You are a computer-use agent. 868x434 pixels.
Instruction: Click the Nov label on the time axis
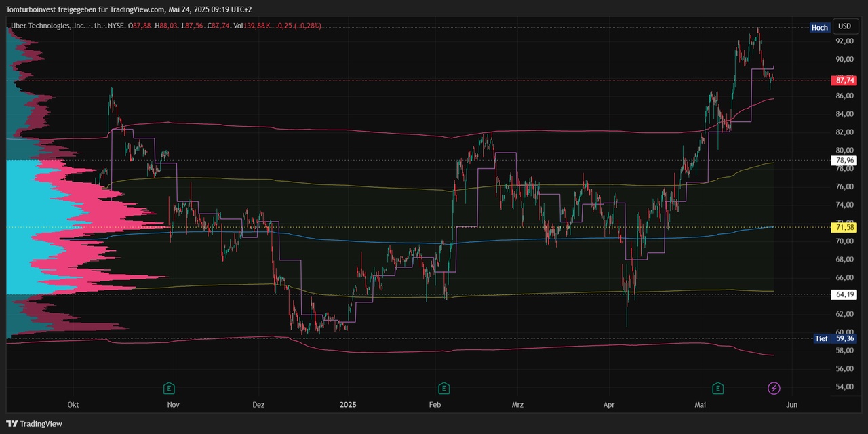[x=173, y=405]
